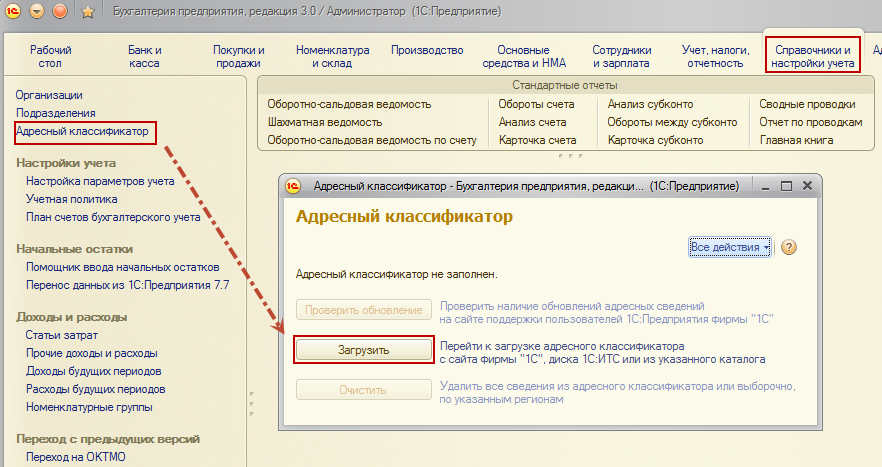
Task: Click the Настройки учета group heading
Action: tap(66, 163)
